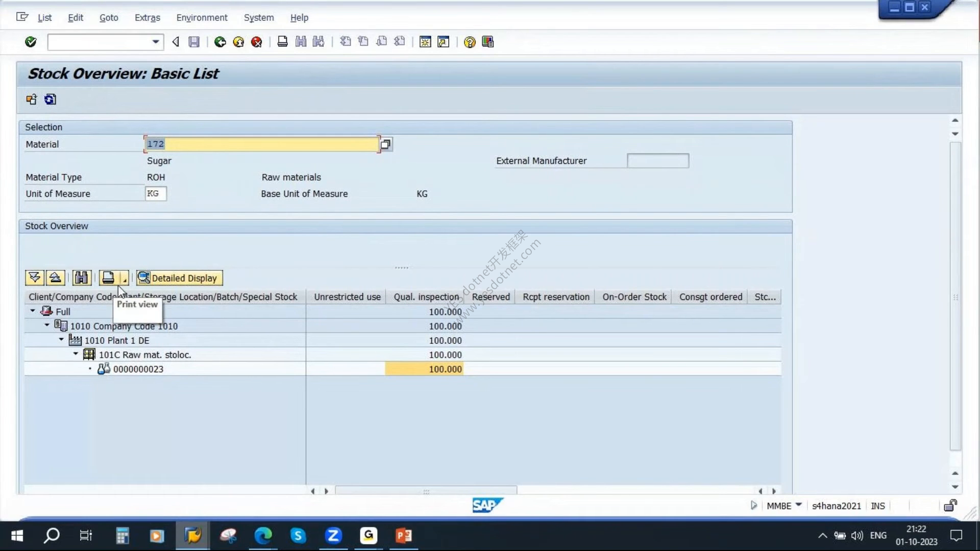The image size is (980, 551).
Task: Open the List menu
Action: 44,17
